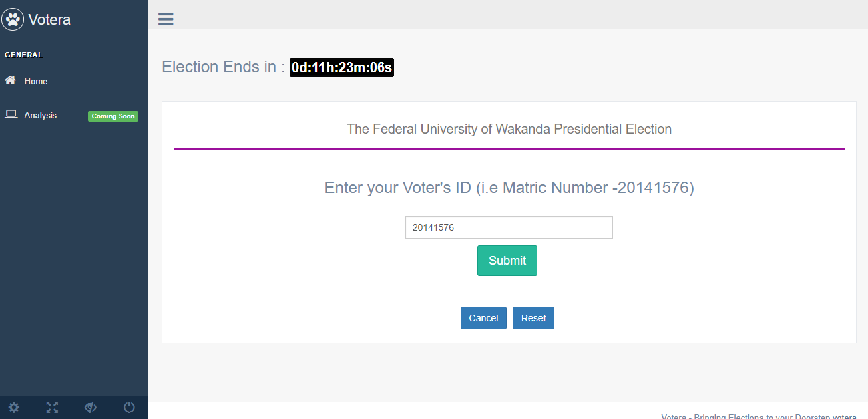This screenshot has height=419, width=868.
Task: Click the Votera brand name text
Action: click(49, 20)
